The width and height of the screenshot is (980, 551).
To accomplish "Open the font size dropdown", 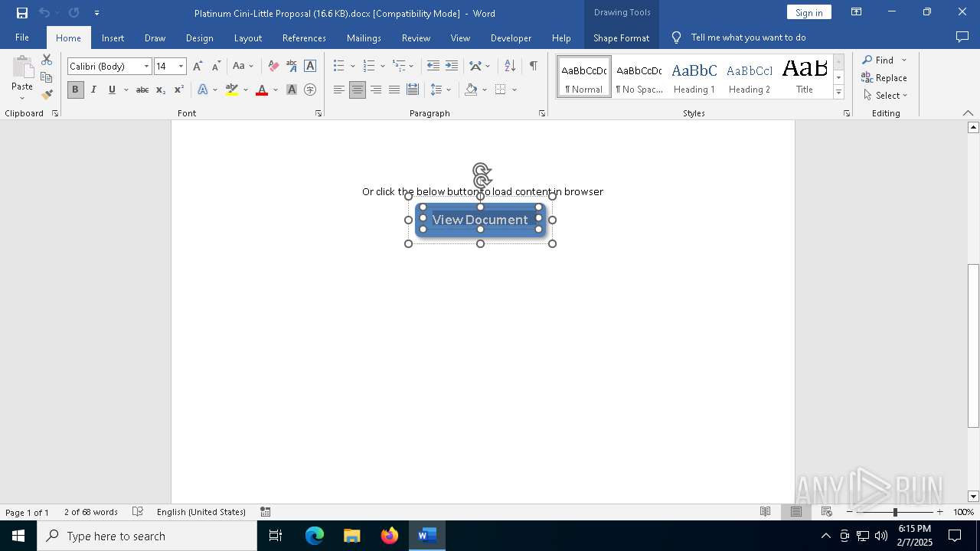I will click(x=181, y=67).
